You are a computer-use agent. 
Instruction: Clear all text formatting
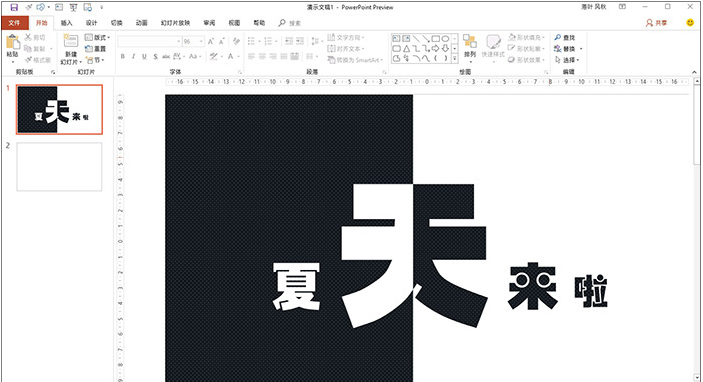click(236, 41)
